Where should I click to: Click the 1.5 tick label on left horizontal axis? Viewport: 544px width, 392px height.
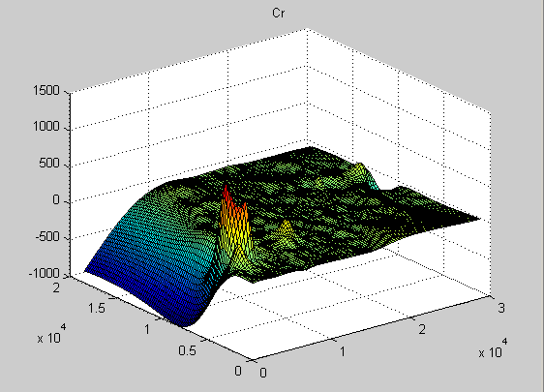point(97,308)
